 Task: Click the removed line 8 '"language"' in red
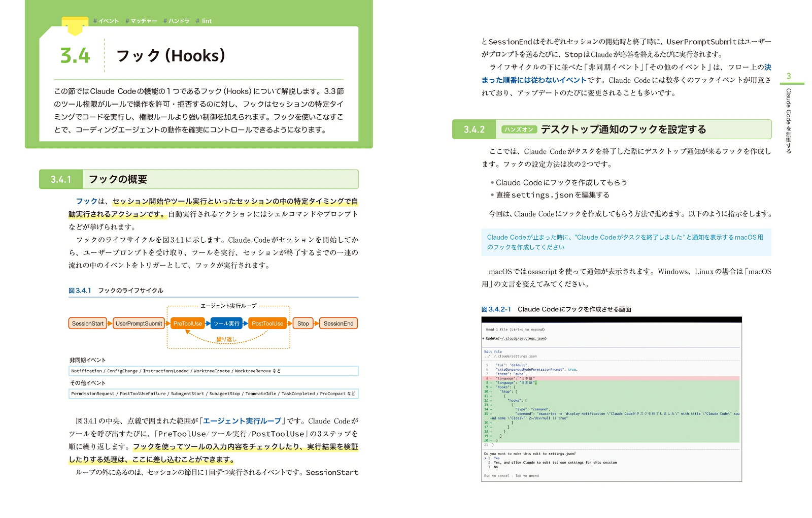point(611,378)
